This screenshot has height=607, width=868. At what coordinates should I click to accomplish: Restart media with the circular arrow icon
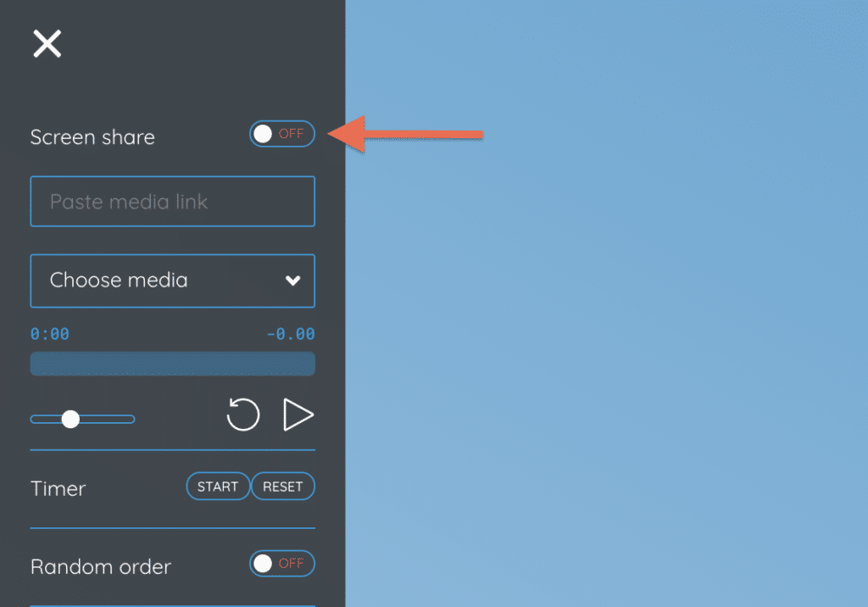point(243,415)
